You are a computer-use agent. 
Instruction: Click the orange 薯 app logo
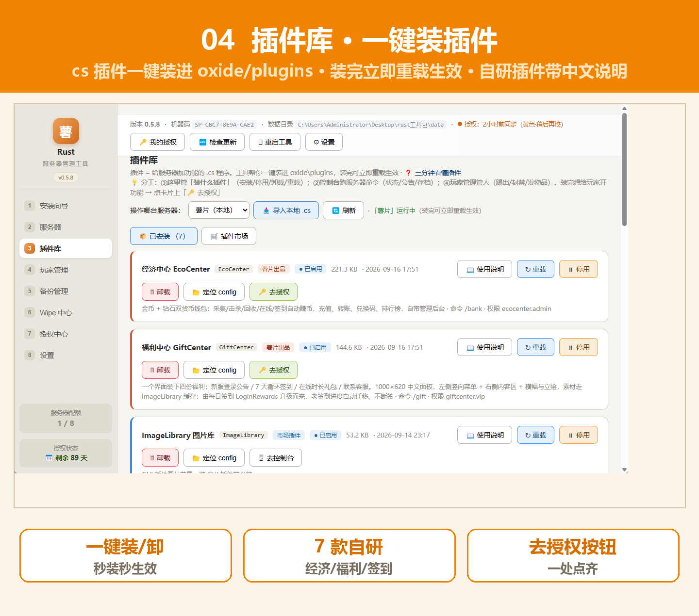point(66,131)
